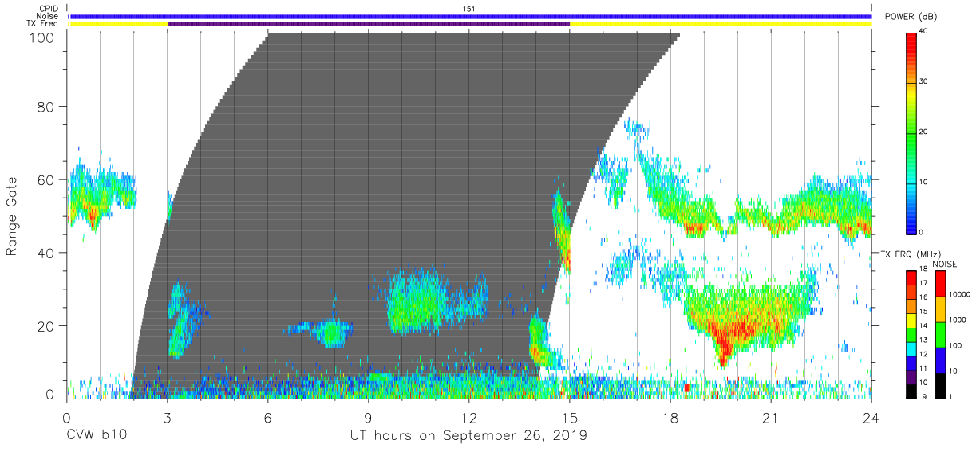This screenshot has width=980, height=452.
Task: Click the 12 tick on UT hours axis
Action: click(468, 418)
